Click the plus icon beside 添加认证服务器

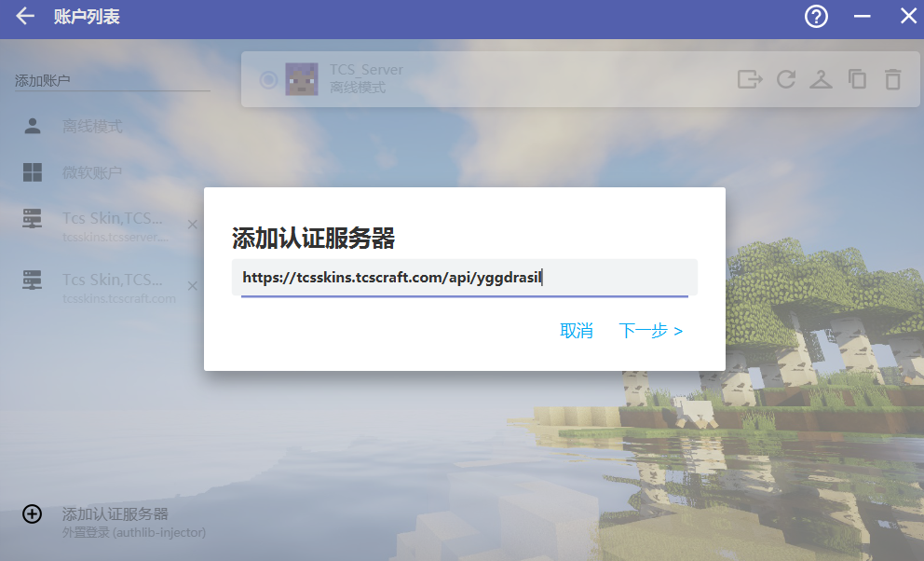[x=32, y=514]
